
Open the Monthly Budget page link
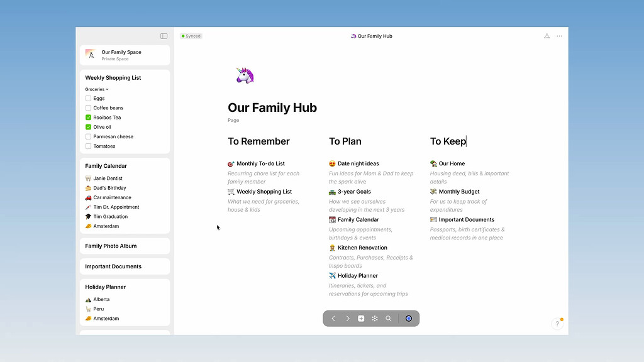click(x=458, y=192)
